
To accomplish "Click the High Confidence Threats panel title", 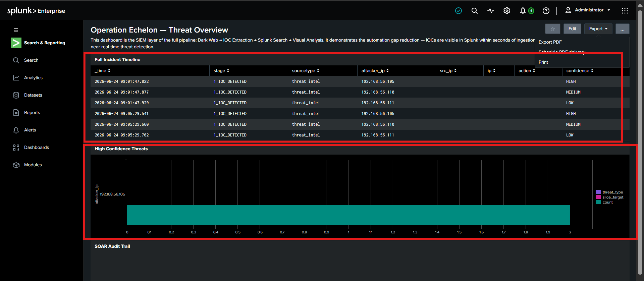I will [121, 149].
